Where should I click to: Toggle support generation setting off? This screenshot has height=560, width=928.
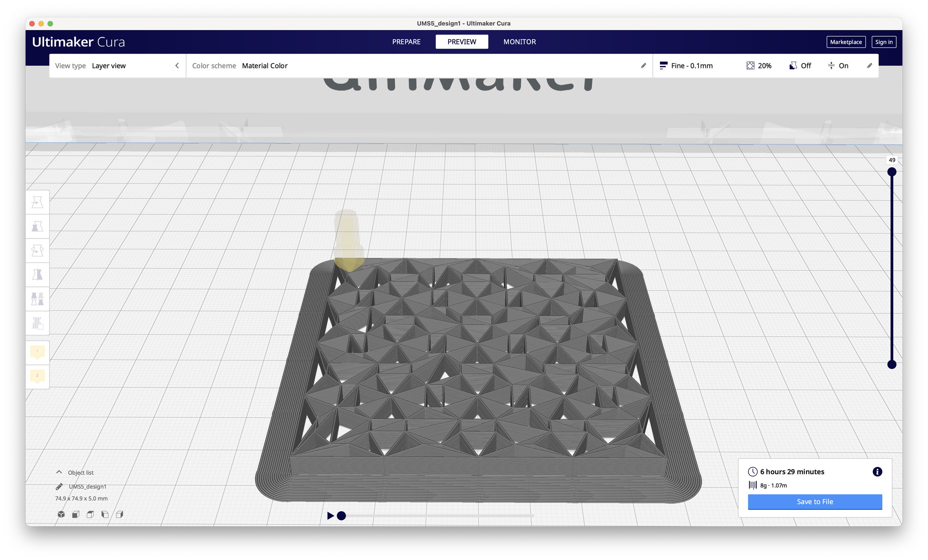pyautogui.click(x=800, y=65)
